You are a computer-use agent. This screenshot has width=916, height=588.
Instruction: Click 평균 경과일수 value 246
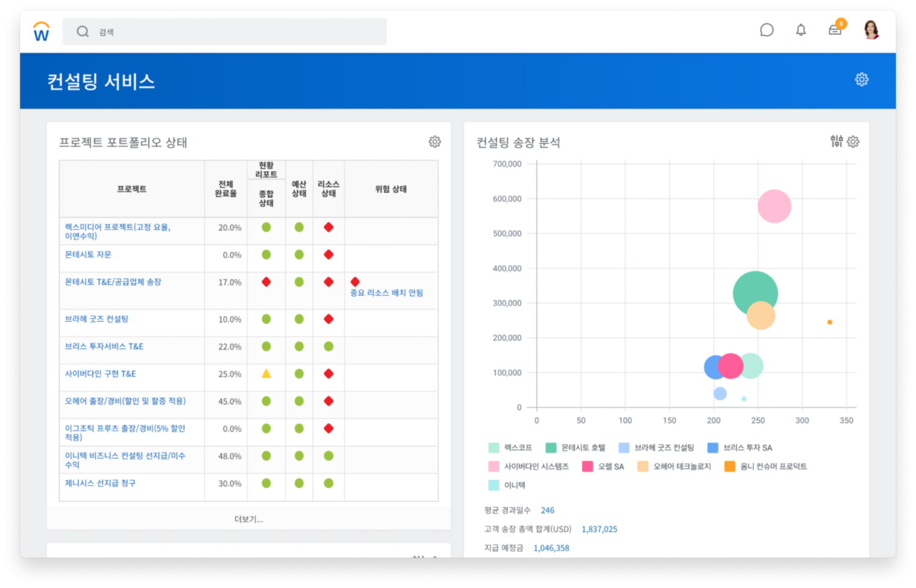tap(548, 510)
